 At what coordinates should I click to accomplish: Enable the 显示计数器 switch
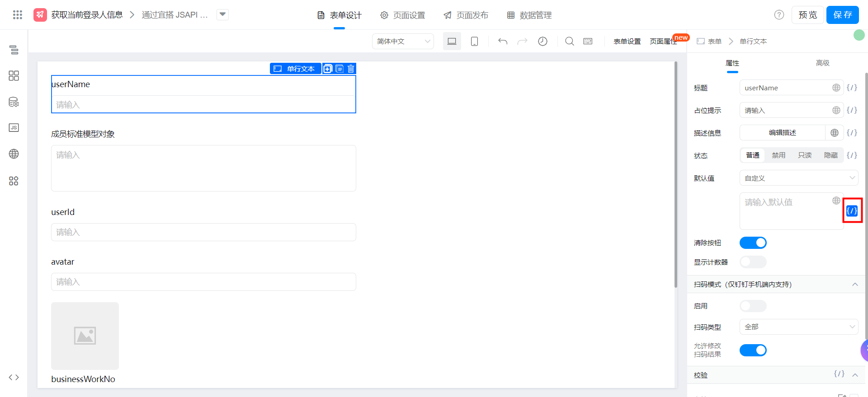(x=753, y=262)
